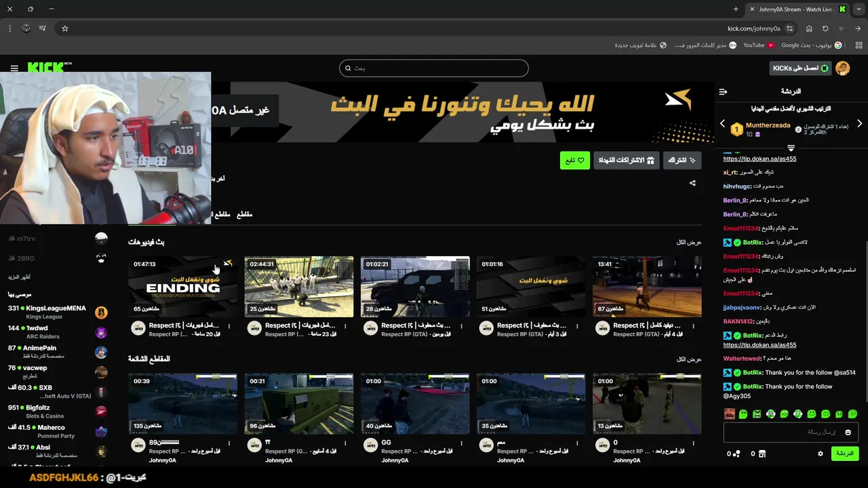Click the m7trv channel avatar in sidebar

coord(101,239)
